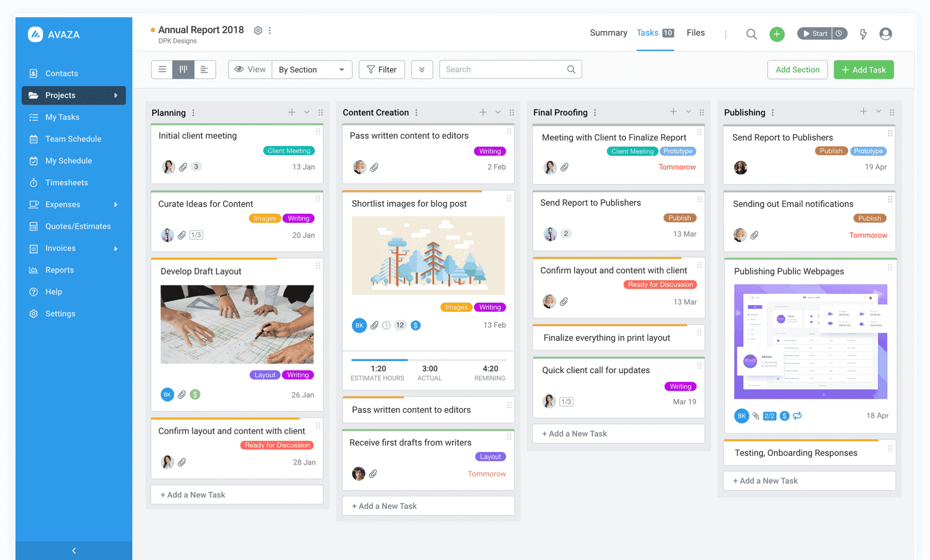Open the project settings gear icon
The height and width of the screenshot is (560, 930).
[x=258, y=30]
